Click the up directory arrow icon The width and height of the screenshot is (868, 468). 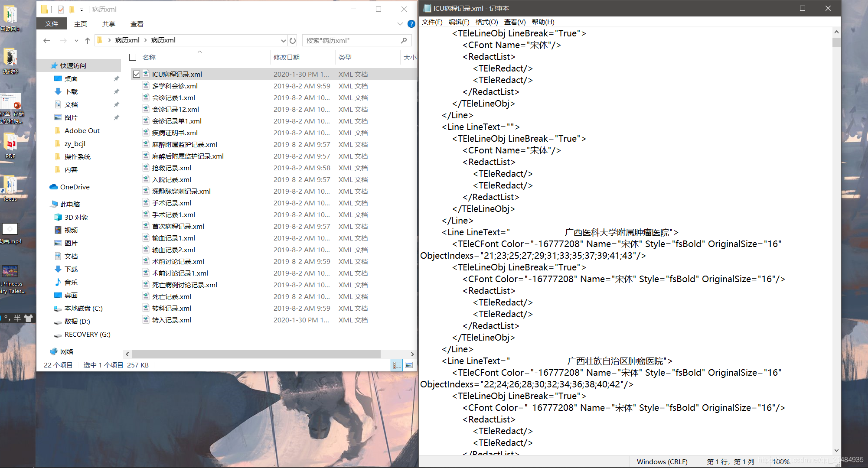86,40
